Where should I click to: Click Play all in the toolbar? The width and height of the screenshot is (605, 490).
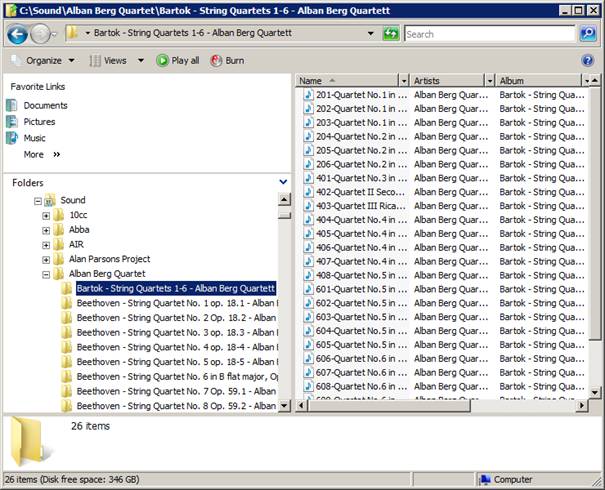click(177, 60)
